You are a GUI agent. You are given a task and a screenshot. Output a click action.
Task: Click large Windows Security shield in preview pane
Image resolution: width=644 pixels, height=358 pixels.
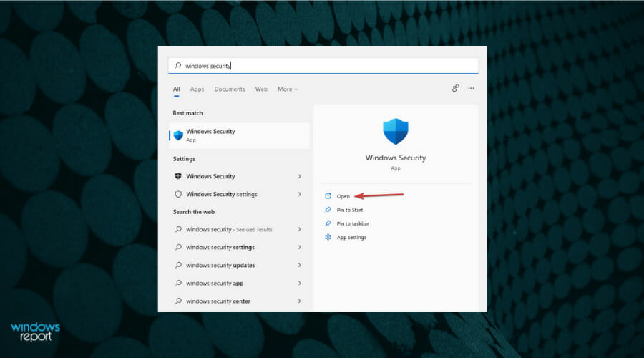coord(396,132)
